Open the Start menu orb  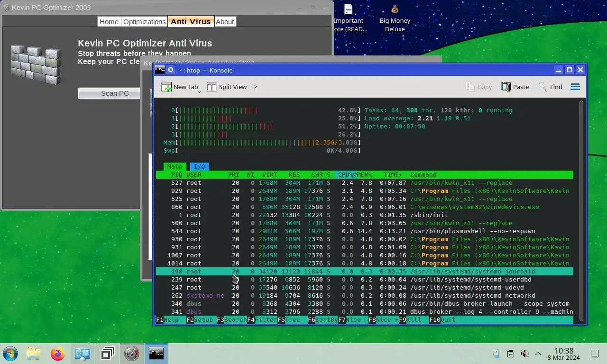tap(10, 354)
